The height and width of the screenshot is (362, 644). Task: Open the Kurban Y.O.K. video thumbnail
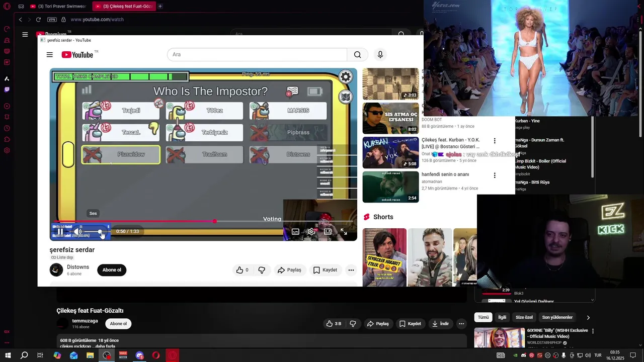tap(390, 153)
